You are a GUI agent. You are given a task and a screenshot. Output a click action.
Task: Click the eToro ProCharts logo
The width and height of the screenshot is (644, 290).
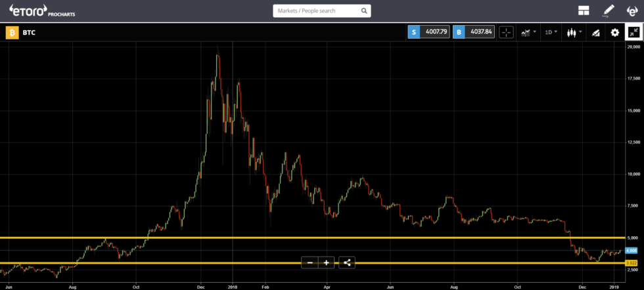pos(38,11)
